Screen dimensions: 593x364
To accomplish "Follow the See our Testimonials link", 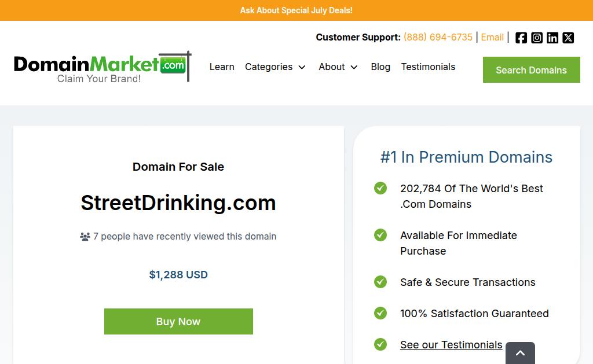I will point(451,345).
